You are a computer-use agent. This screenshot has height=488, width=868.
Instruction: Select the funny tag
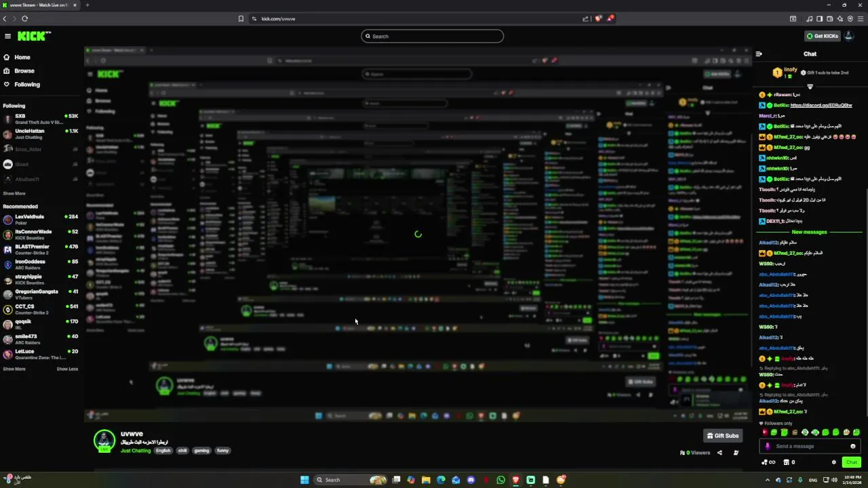tap(222, 451)
